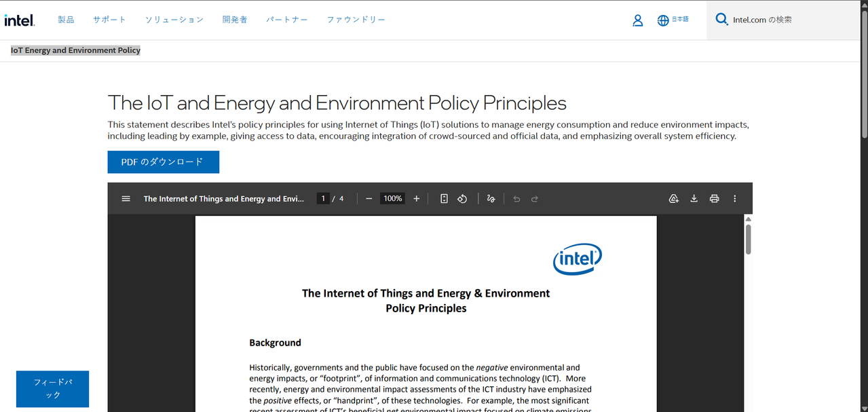Click the PDF のダウンロード button
Viewport: 868px width, 412px height.
point(163,162)
